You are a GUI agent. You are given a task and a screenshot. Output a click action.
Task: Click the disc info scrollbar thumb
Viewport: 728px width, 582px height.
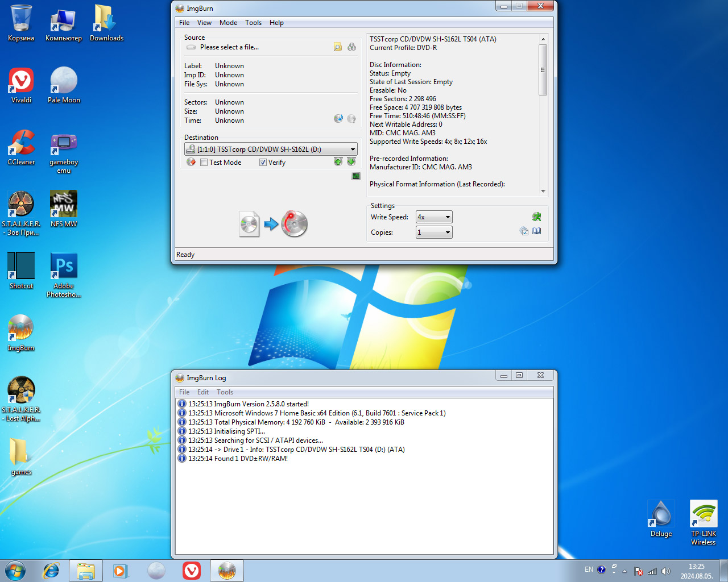pyautogui.click(x=543, y=69)
